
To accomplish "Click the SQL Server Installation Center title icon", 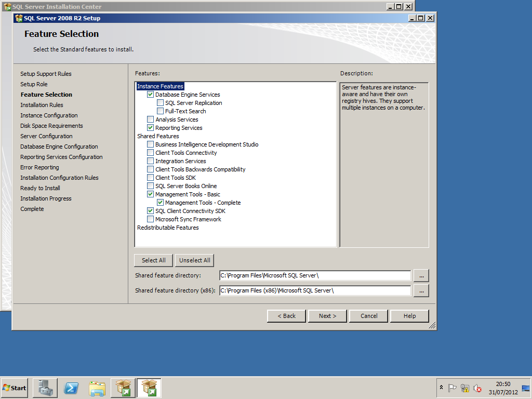I will (x=7, y=6).
